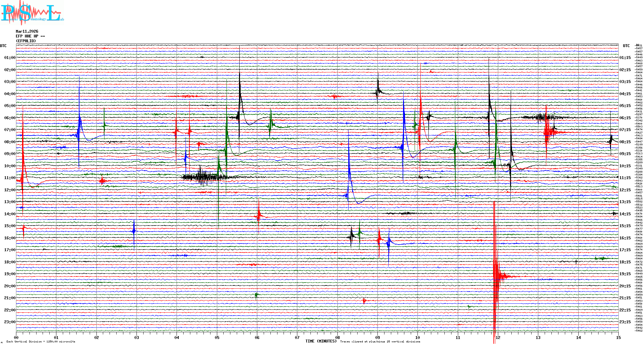Click the right UTC axis label
Screen dimensions: 644x346
tap(626, 46)
